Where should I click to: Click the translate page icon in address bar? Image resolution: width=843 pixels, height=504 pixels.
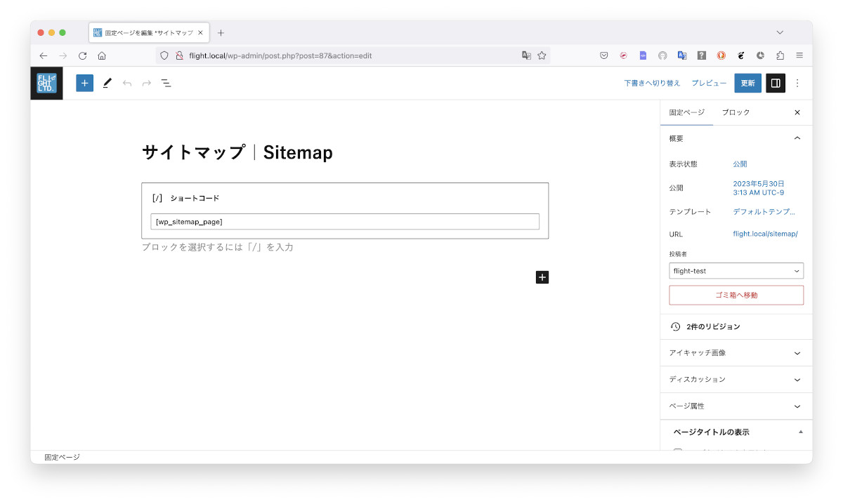pyautogui.click(x=526, y=55)
